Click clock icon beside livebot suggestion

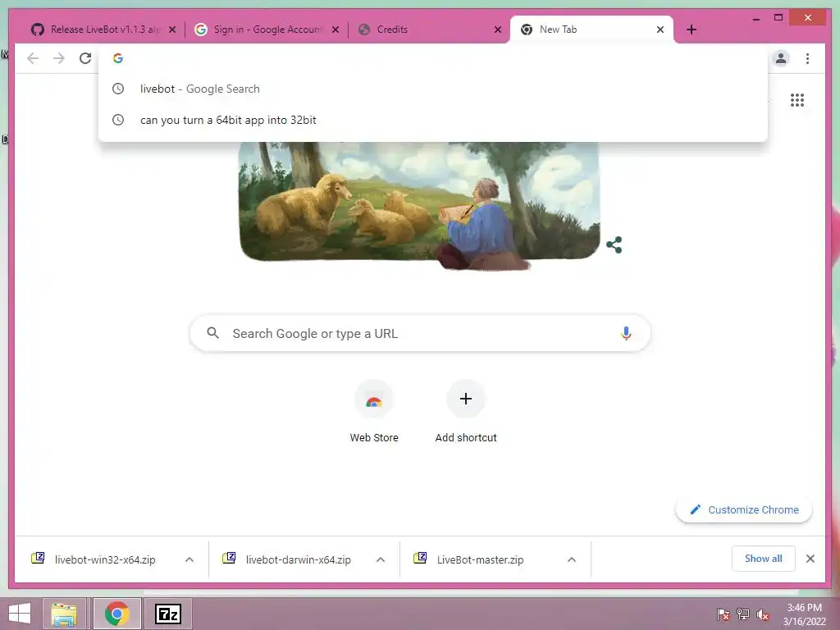click(118, 89)
